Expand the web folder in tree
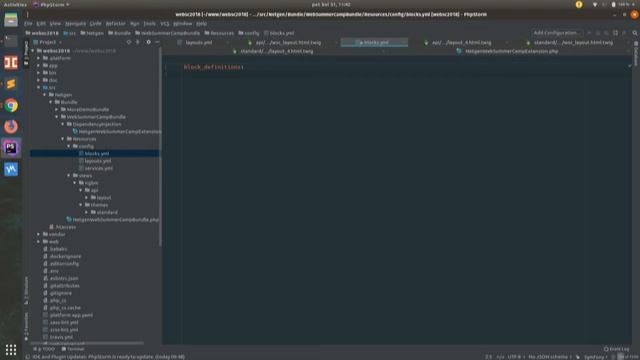Screen dimensions: 640x360 39,242
